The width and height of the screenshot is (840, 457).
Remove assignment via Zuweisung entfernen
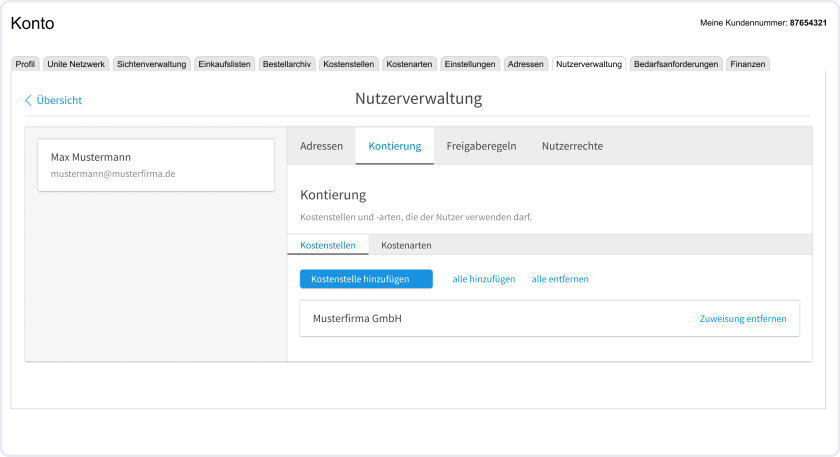(x=742, y=319)
